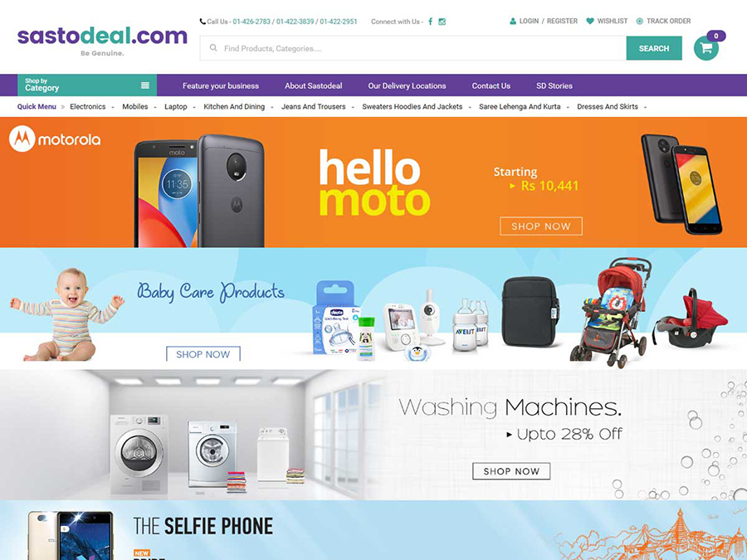Expand the Kitchen And Dining quick menu
747x560 pixels.
[234, 107]
